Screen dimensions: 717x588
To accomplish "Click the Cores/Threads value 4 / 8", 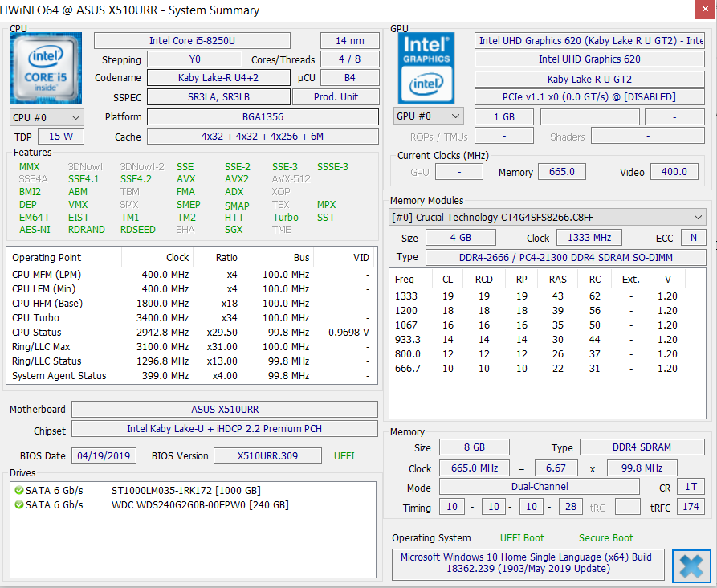I will tap(350, 59).
